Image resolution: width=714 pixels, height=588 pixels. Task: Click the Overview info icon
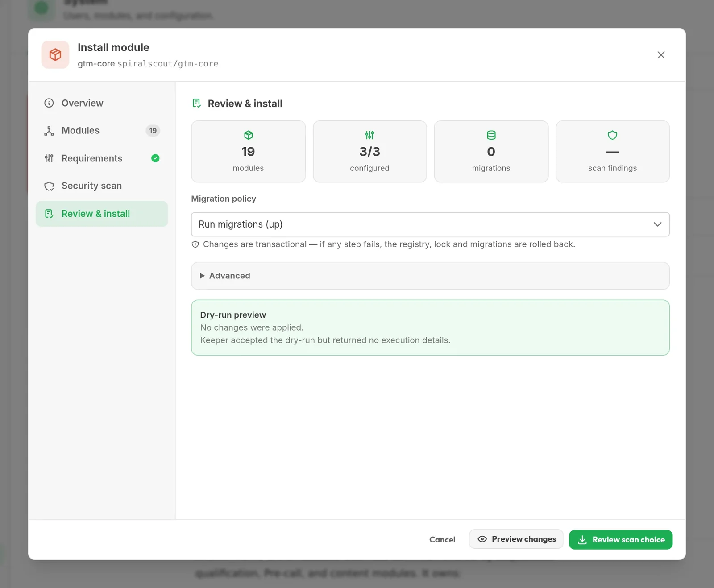click(49, 103)
